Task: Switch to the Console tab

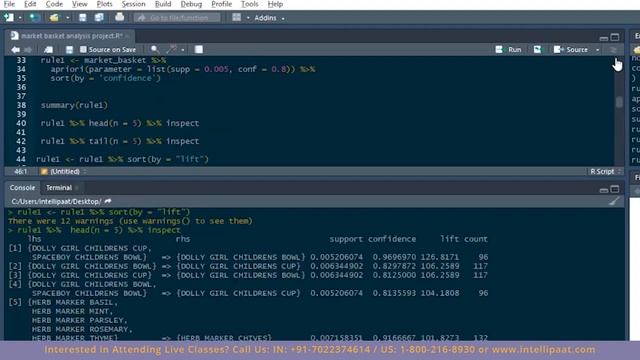Action: 22,188
